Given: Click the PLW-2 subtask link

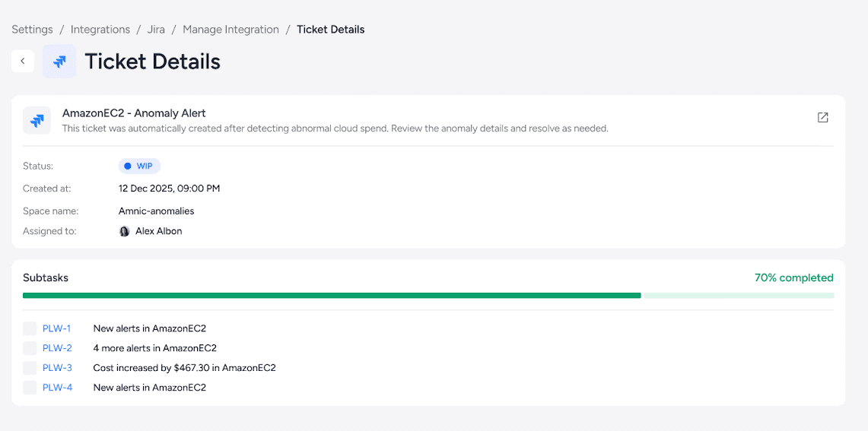Looking at the screenshot, I should 57,348.
